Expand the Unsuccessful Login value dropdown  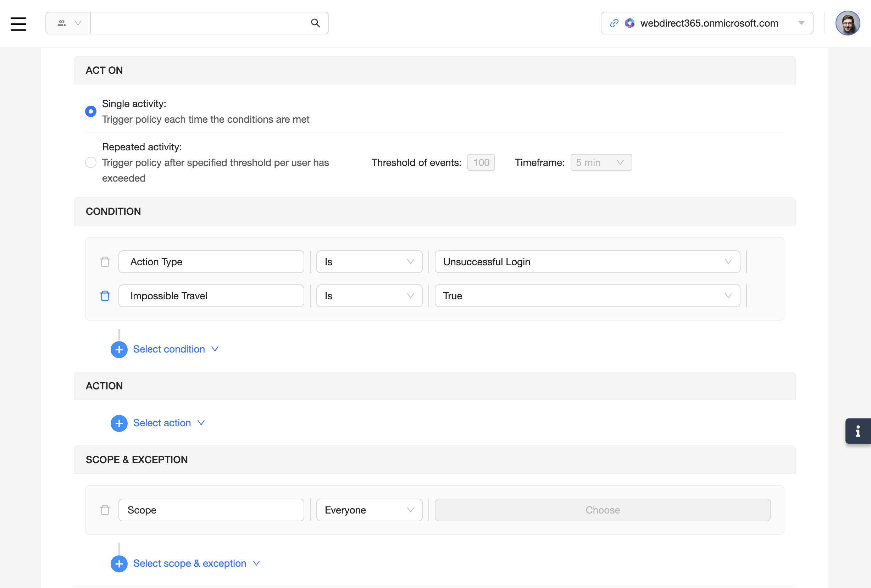[x=587, y=262]
